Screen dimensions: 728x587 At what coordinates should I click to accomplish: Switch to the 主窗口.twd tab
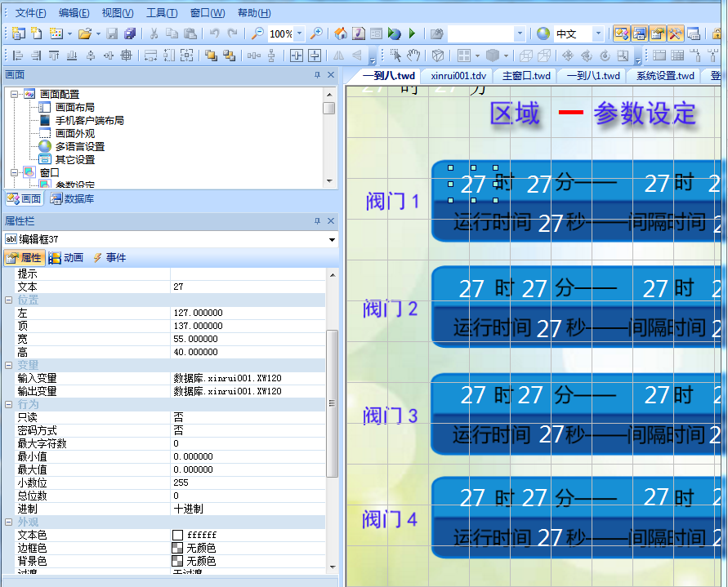tap(526, 75)
